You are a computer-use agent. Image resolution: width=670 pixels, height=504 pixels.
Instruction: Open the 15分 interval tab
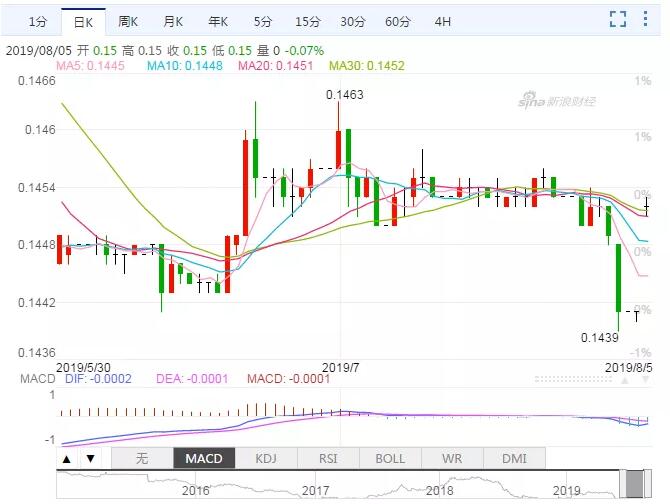pos(308,21)
